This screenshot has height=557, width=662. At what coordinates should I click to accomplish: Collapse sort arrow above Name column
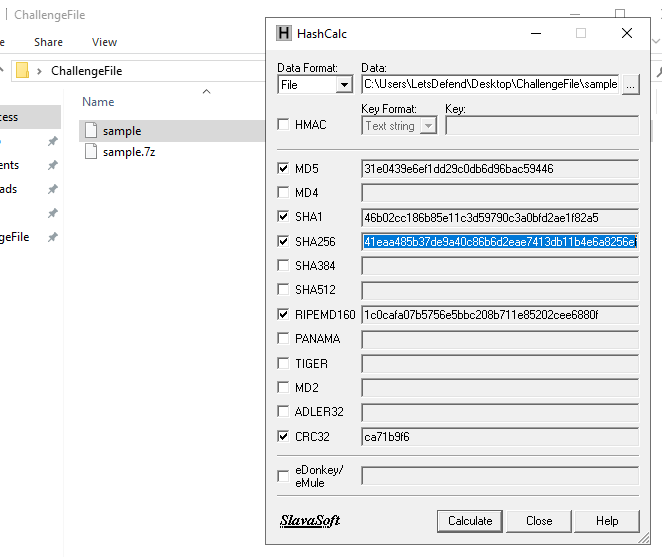pyautogui.click(x=206, y=91)
